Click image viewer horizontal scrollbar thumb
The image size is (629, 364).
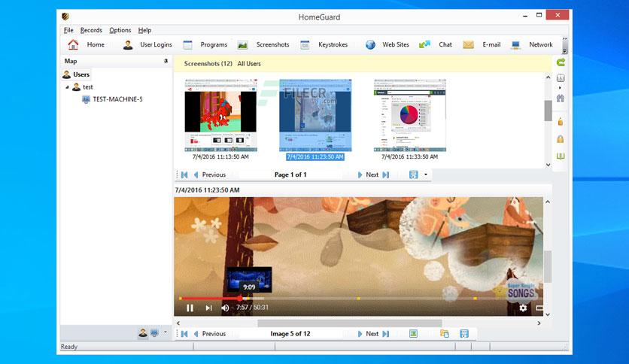coord(350,323)
